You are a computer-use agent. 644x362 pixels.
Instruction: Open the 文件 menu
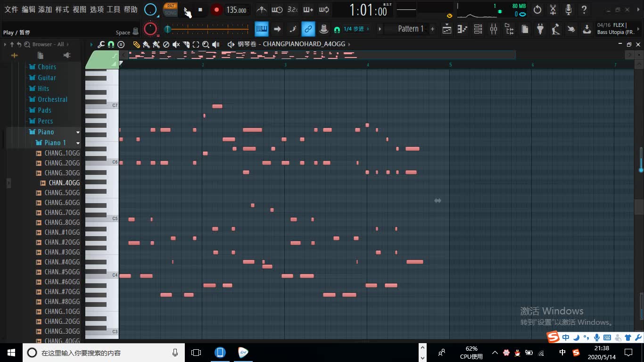11,9
